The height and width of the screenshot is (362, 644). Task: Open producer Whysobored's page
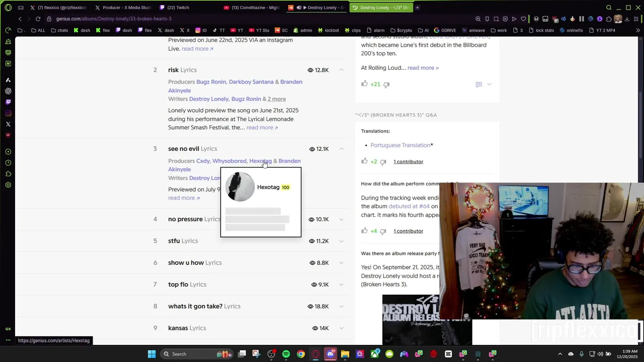pos(229,161)
